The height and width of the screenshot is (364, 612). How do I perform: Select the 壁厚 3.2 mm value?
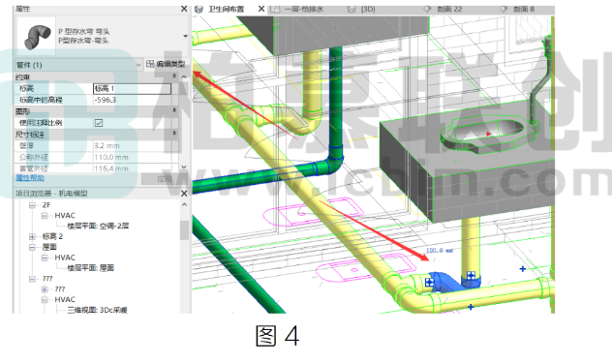tap(132, 145)
